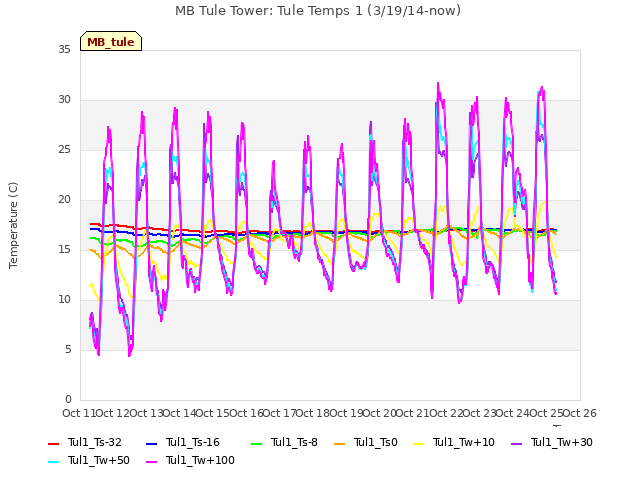
Task: Click the Tul1_Ts-16 legend label
Action: 193,442
